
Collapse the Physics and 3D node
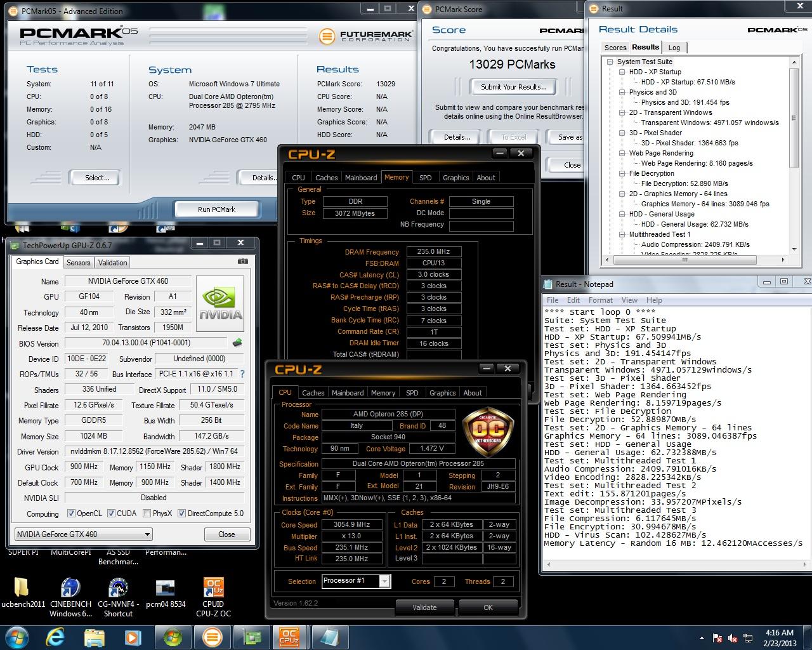point(622,92)
